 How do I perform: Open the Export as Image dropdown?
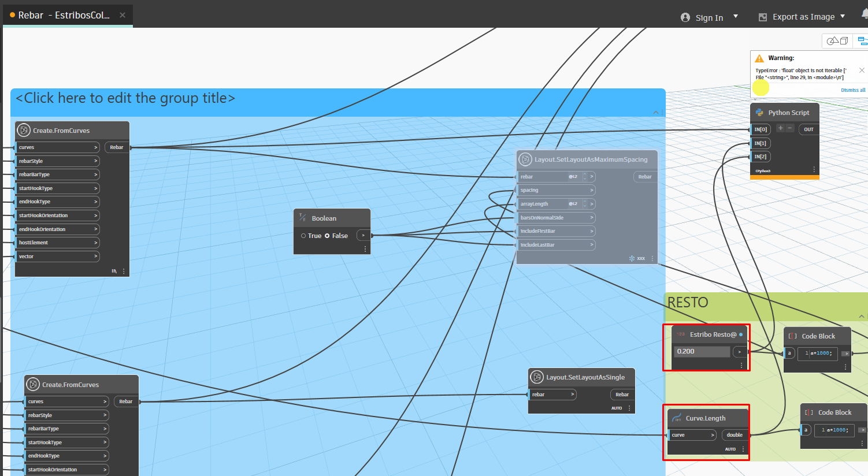point(842,17)
